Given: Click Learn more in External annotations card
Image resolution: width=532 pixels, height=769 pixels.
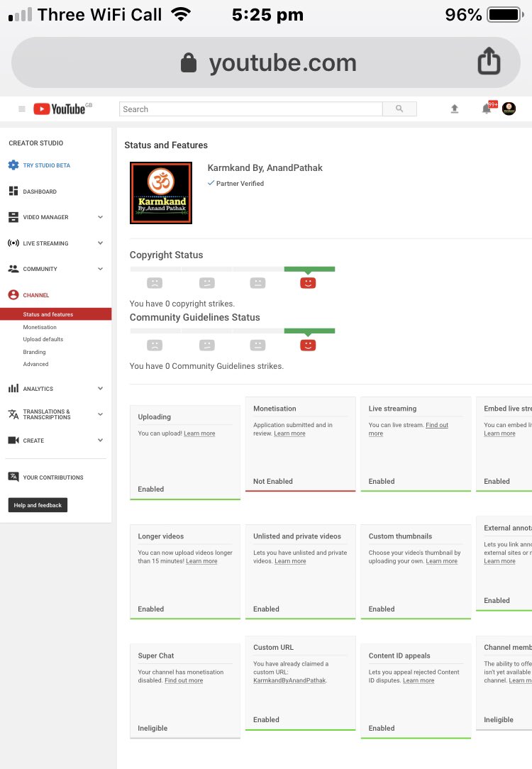Looking at the screenshot, I should pyautogui.click(x=499, y=561).
